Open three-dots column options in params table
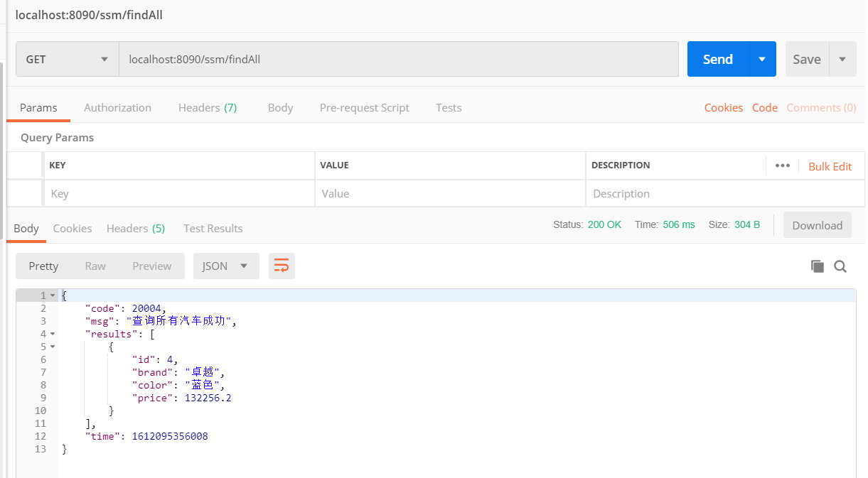Screen dimensions: 868x478 coord(783,165)
